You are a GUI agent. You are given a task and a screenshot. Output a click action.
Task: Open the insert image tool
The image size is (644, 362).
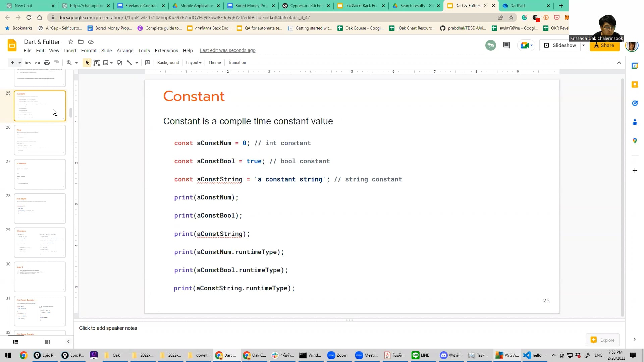click(106, 63)
